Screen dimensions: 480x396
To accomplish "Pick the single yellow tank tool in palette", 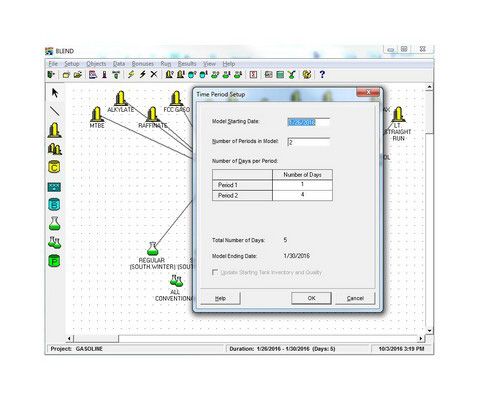I will coord(54,130).
